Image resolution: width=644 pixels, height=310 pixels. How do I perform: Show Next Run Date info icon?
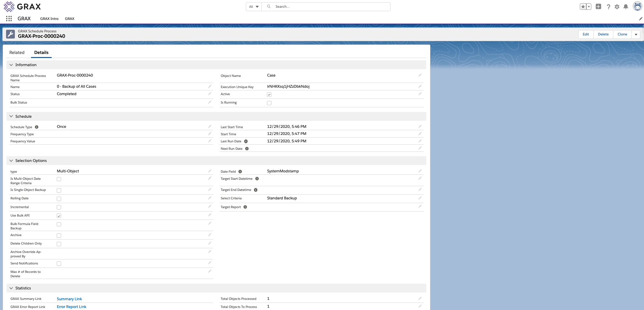[247, 149]
